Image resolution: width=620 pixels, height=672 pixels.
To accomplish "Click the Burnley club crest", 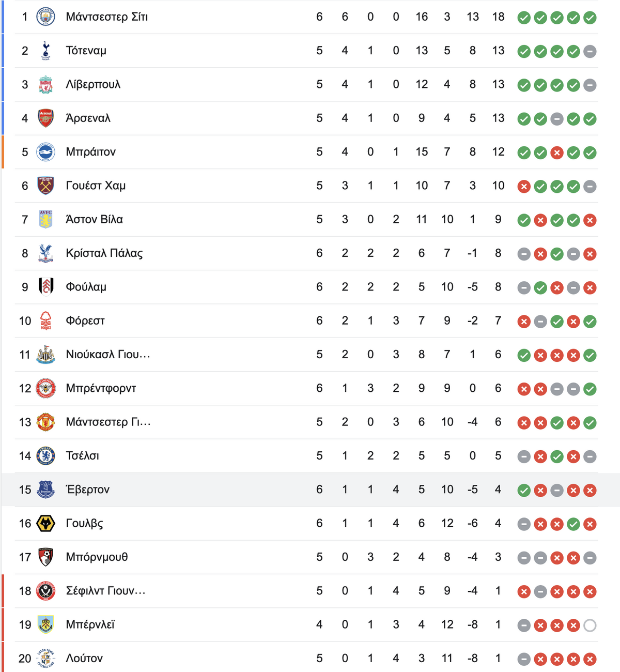I will pos(46,624).
